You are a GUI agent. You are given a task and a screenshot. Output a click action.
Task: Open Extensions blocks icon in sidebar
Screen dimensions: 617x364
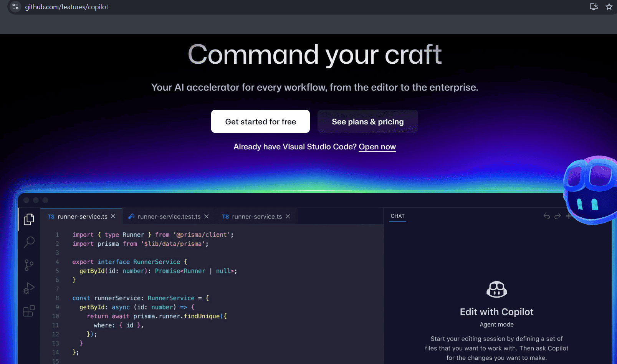[29, 311]
